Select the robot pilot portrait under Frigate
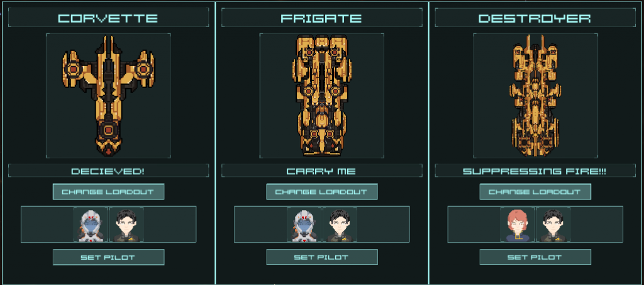This screenshot has height=285, width=644. 304,224
